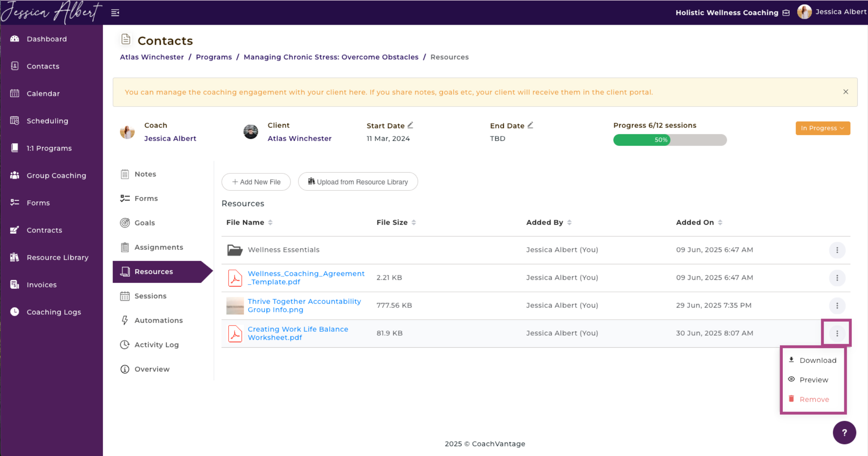868x456 pixels.
Task: Click Upload from Resource Library button
Action: [x=358, y=181]
